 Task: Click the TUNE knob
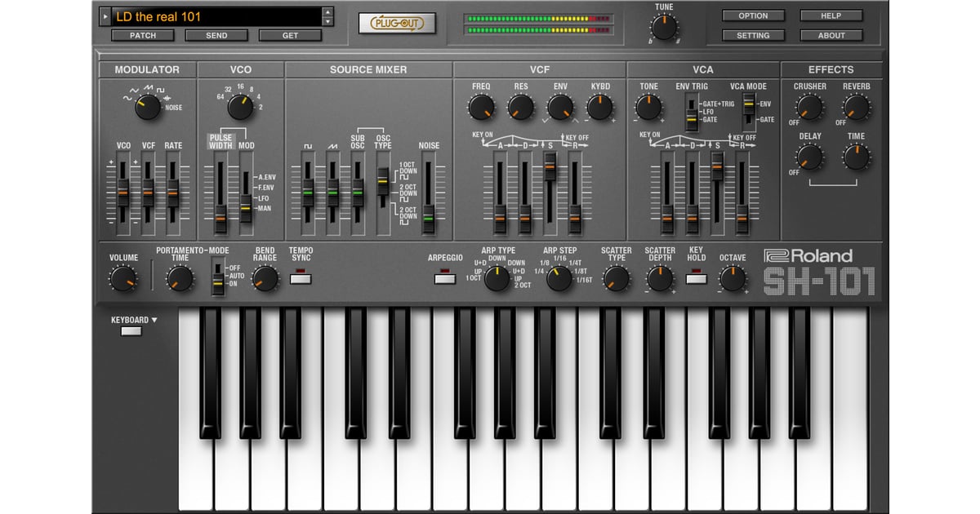point(664,29)
